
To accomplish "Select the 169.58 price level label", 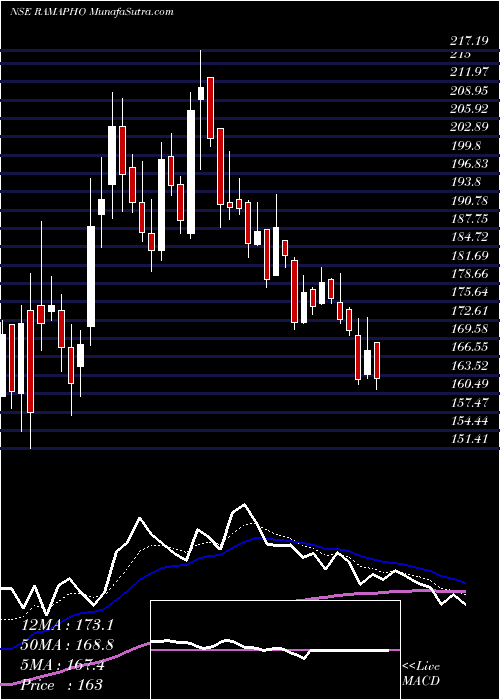I will [469, 329].
